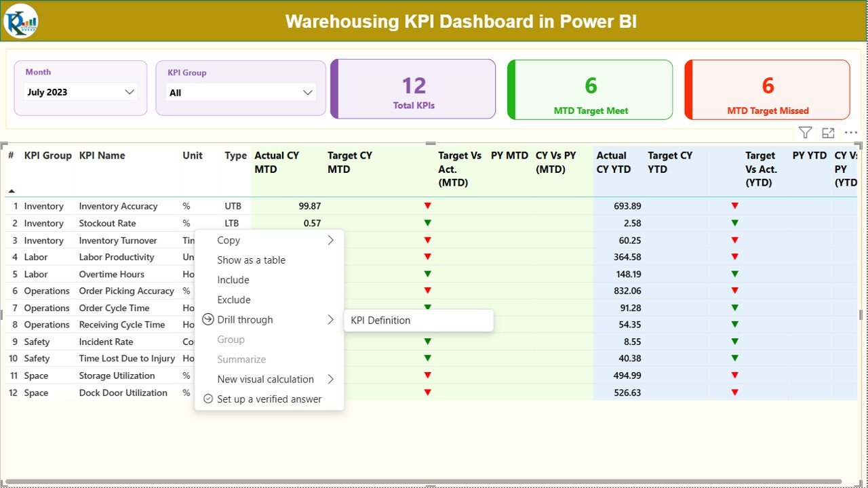Click the red triangle indicator for Inventory Accuracy
This screenshot has width=868, height=488.
click(x=427, y=205)
